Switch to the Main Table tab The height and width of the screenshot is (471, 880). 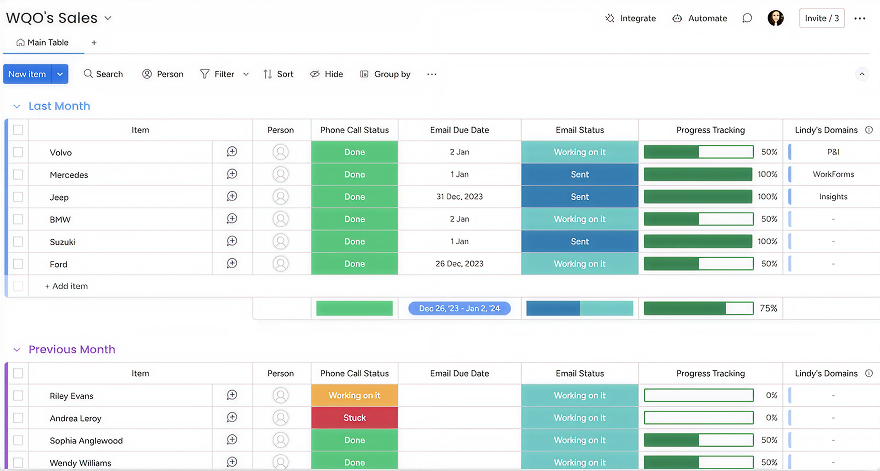(43, 43)
